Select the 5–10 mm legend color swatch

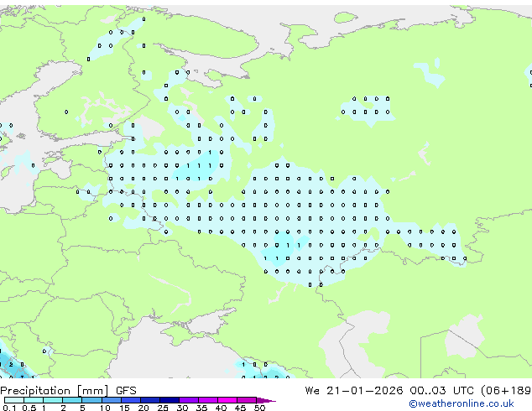coord(92,400)
